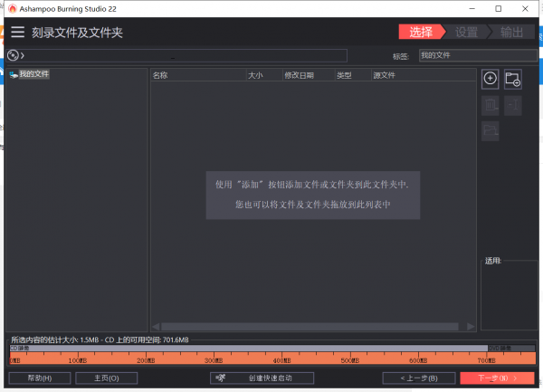Click the disc icon in path bar
543x392 pixels.
point(13,55)
